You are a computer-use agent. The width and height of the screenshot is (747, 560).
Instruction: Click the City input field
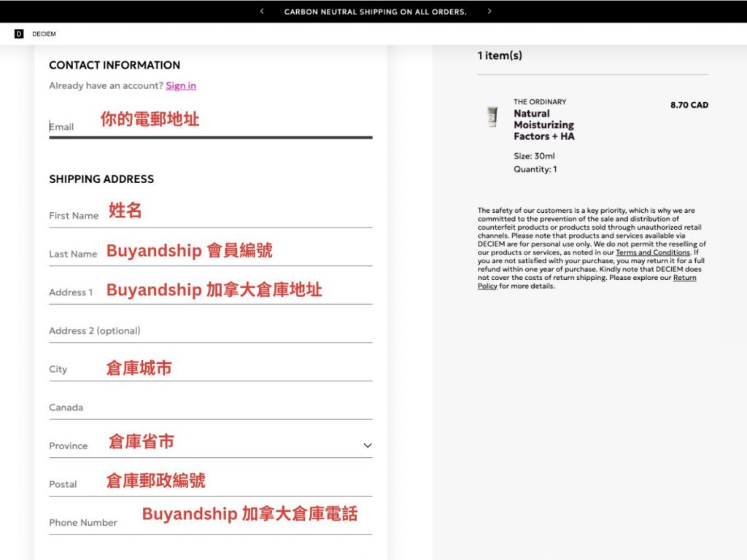210,369
